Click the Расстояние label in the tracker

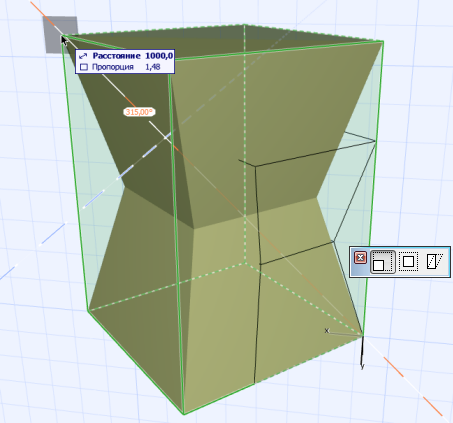(x=116, y=56)
